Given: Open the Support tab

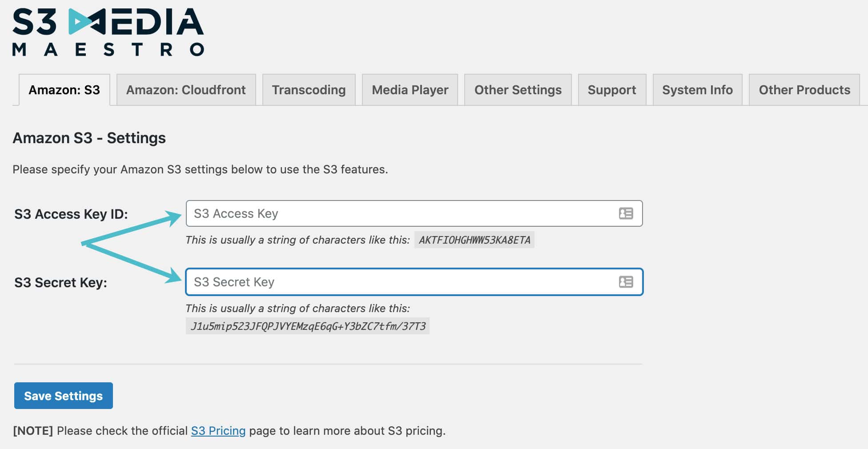Looking at the screenshot, I should tap(612, 90).
